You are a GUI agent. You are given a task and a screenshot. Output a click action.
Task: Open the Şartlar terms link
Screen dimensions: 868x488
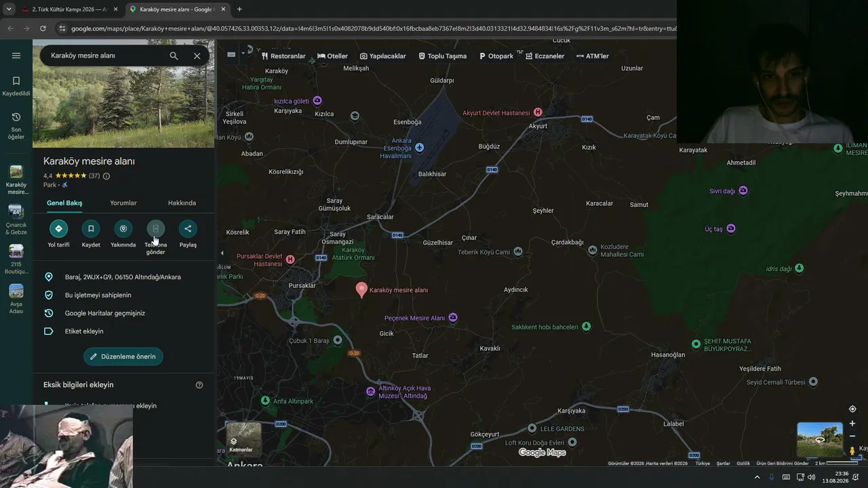[724, 464]
